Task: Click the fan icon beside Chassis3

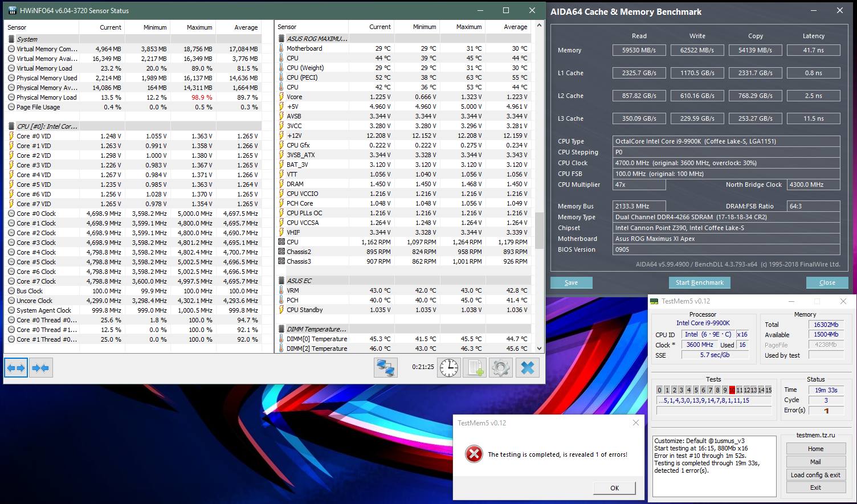Action: 281,261
